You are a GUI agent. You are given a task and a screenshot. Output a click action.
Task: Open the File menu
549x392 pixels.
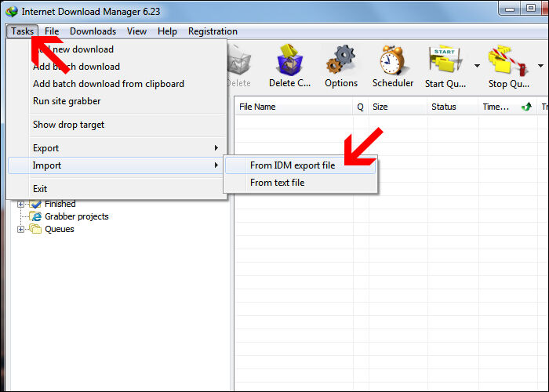pos(52,31)
